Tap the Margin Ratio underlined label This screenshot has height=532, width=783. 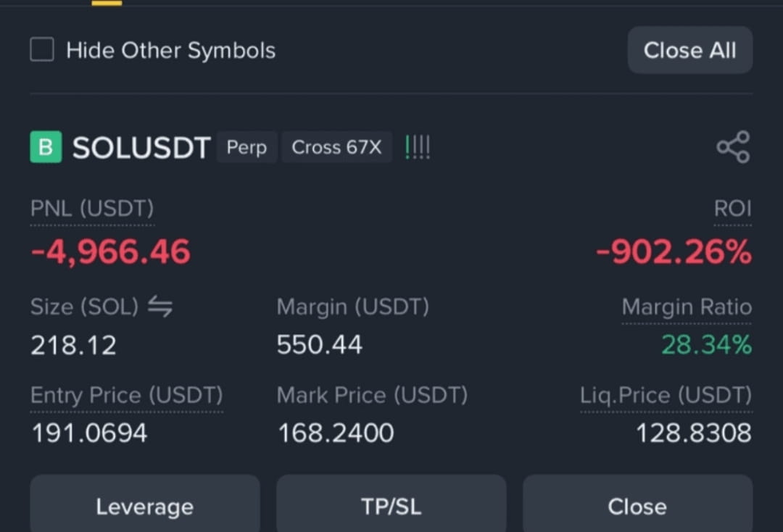pyautogui.click(x=687, y=307)
